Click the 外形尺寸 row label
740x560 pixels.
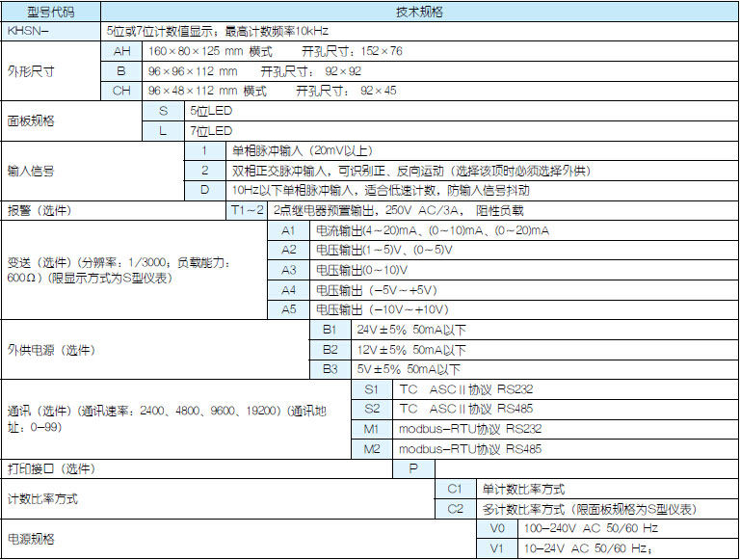(x=31, y=71)
